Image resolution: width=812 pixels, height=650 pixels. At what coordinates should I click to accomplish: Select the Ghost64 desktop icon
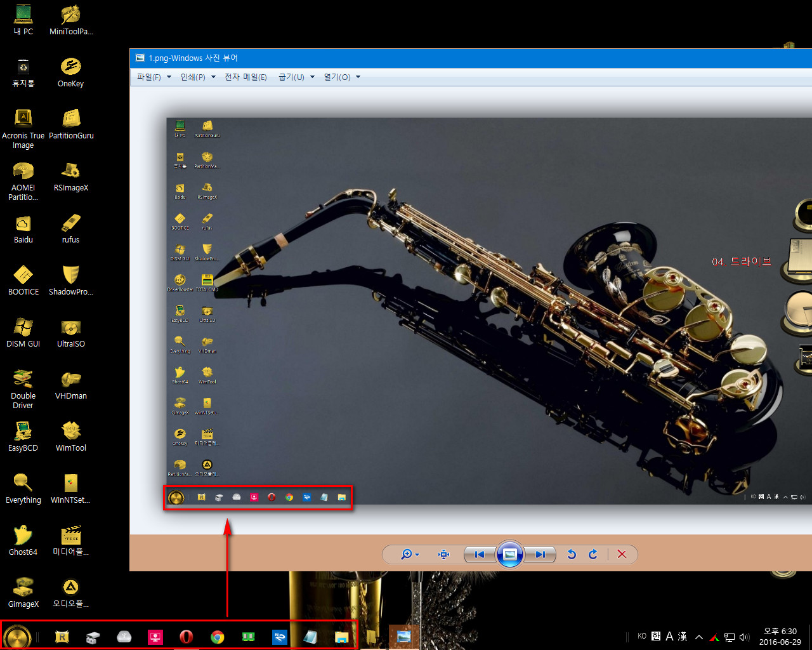(x=23, y=540)
